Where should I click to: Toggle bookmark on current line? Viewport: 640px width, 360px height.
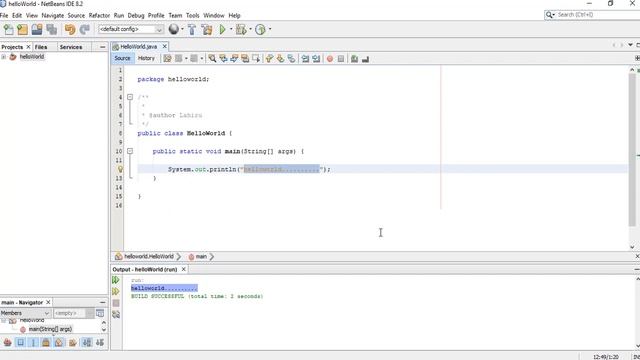(x=291, y=59)
